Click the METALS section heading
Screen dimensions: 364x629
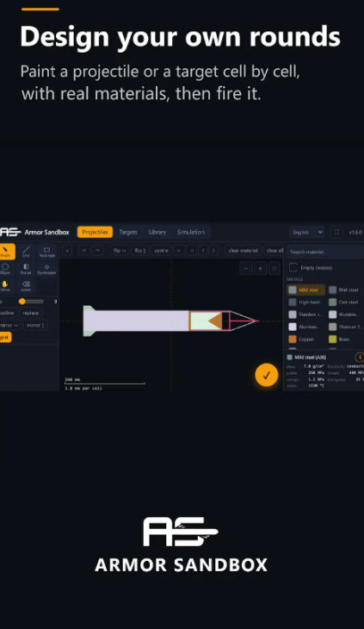(294, 279)
